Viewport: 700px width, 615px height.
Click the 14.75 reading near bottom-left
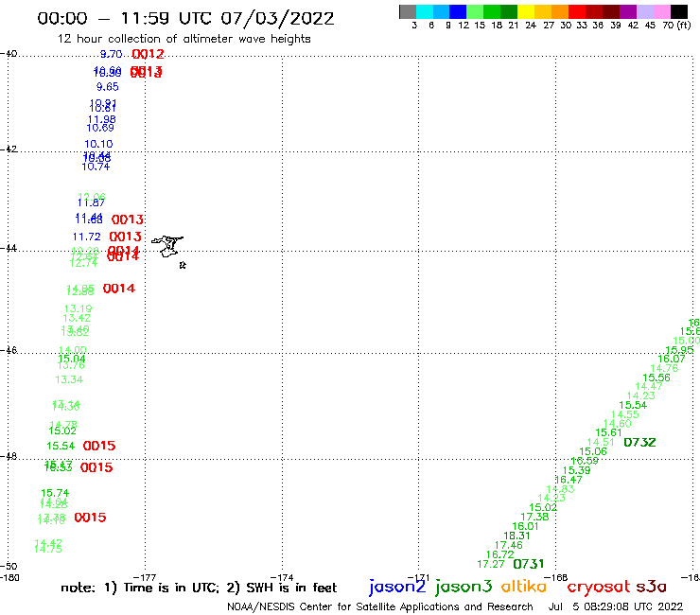[48, 549]
